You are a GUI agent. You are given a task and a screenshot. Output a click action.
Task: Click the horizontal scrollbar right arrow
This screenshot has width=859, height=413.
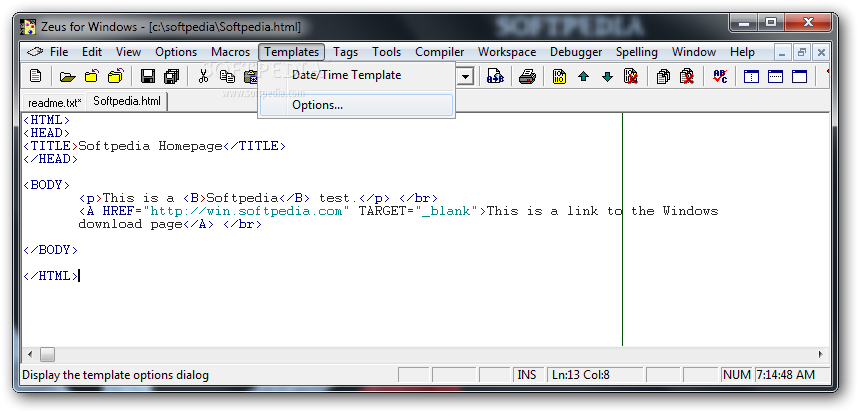pyautogui.click(x=821, y=354)
